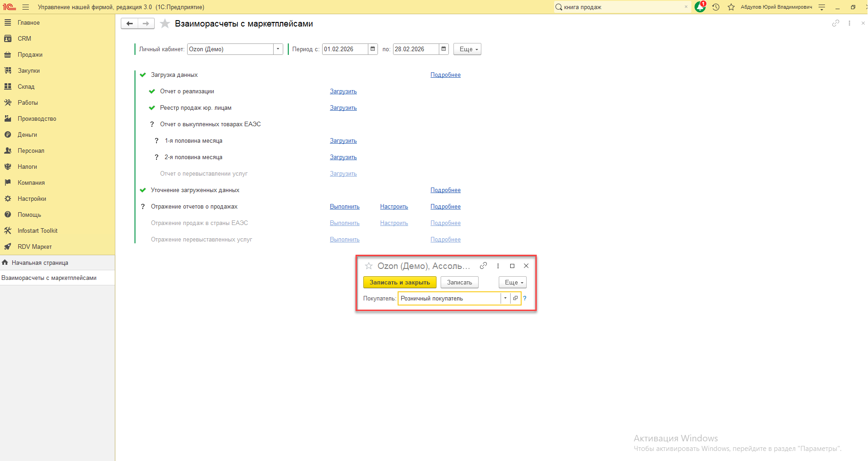Expand the Покупатель field dropdown
The width and height of the screenshot is (868, 461).
tap(505, 298)
